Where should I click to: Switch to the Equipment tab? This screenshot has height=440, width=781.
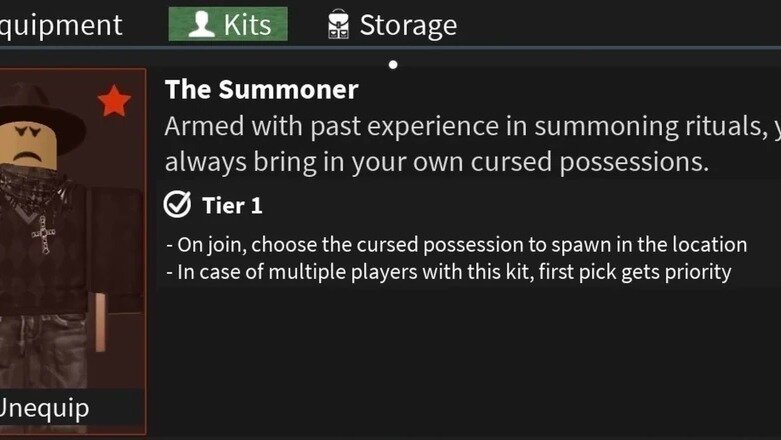pyautogui.click(x=60, y=25)
